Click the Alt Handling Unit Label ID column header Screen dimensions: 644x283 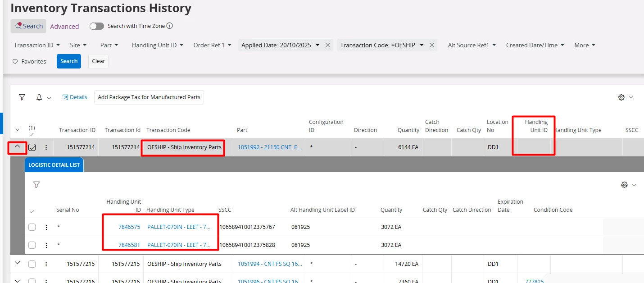click(x=322, y=210)
